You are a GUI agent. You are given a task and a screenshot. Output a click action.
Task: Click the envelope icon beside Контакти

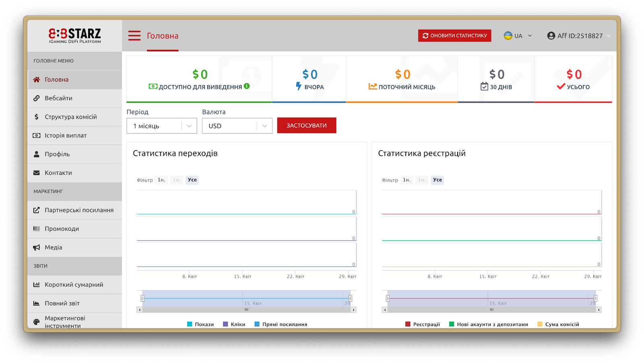point(37,173)
